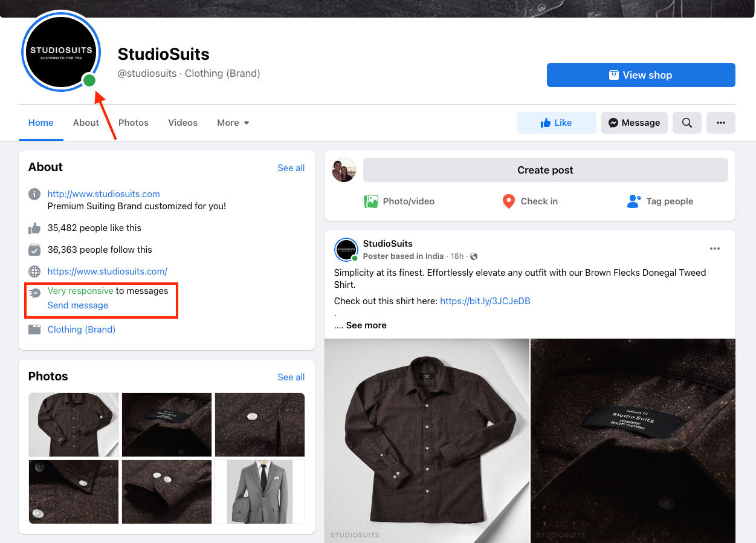Open the shirt cuff photo thumbnail

[x=167, y=492]
